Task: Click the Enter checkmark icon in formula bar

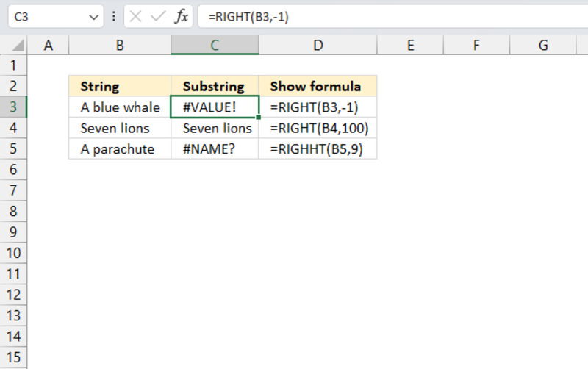Action: (x=158, y=16)
